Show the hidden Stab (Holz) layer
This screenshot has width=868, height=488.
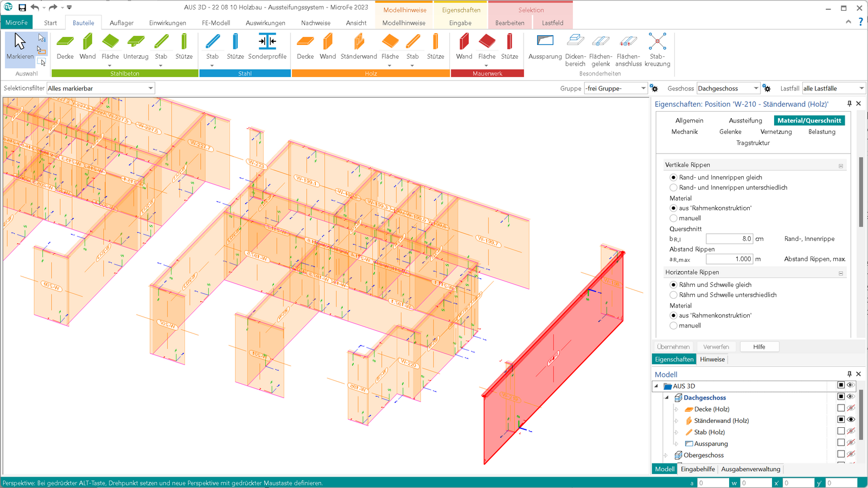[x=851, y=431]
